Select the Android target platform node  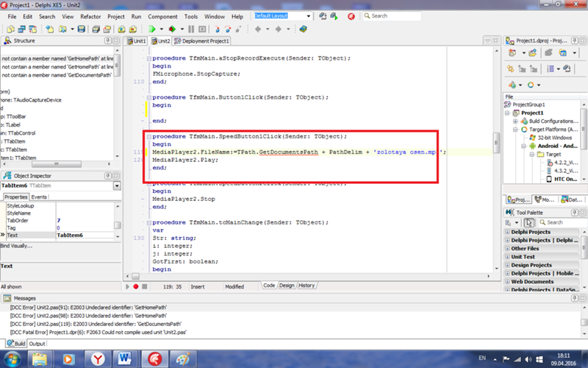553,146
